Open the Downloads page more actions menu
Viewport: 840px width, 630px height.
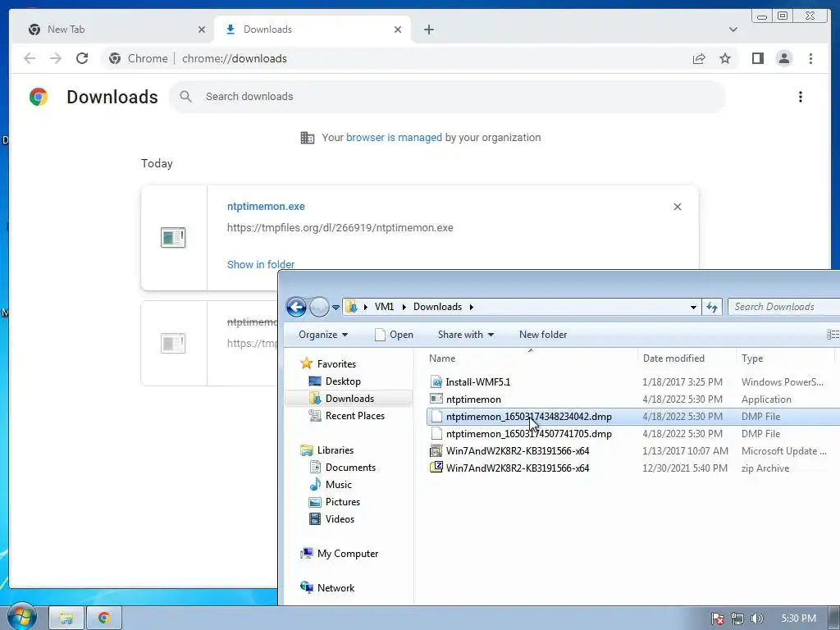[801, 97]
